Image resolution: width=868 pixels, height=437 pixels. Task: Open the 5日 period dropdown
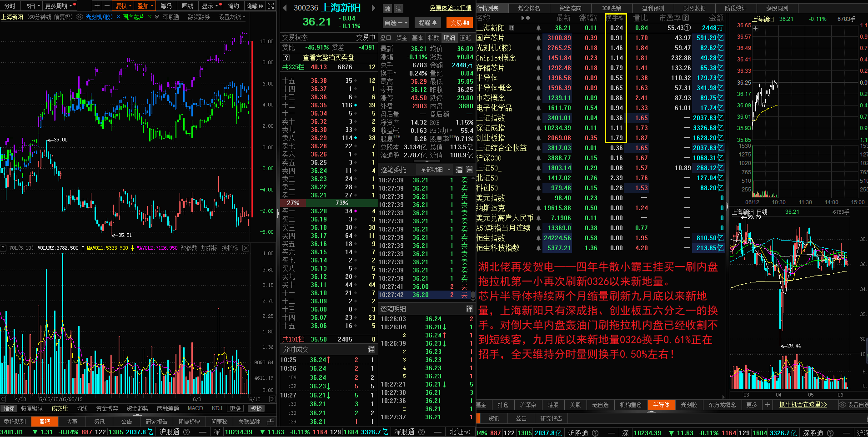point(33,6)
